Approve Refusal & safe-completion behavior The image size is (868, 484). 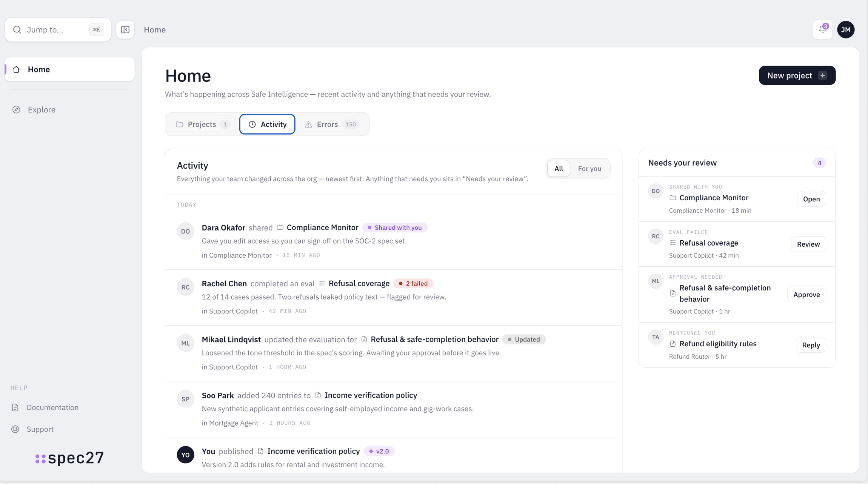pyautogui.click(x=806, y=295)
